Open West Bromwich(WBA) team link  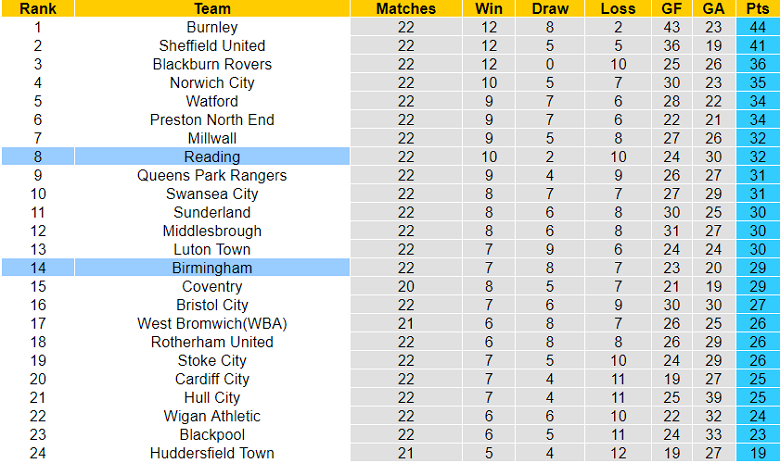click(x=212, y=323)
